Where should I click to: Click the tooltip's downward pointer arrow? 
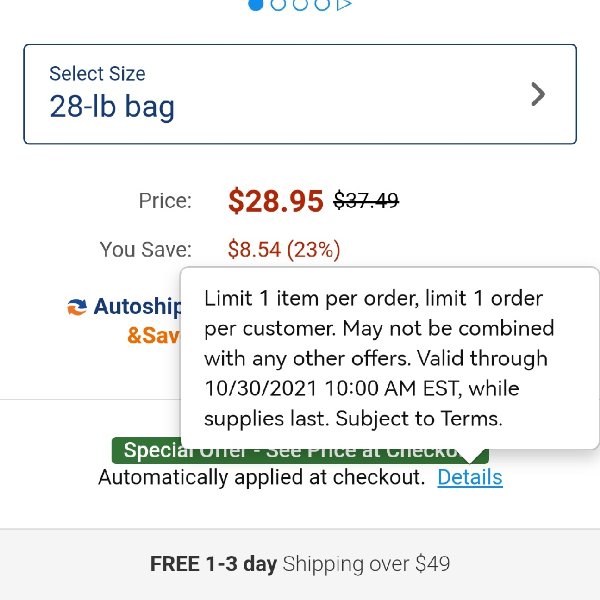pos(469,456)
